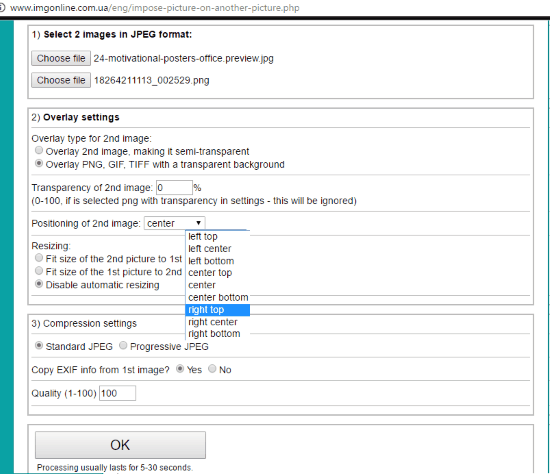
Task: Choose file for the first JPEG image
Action: 61,58
